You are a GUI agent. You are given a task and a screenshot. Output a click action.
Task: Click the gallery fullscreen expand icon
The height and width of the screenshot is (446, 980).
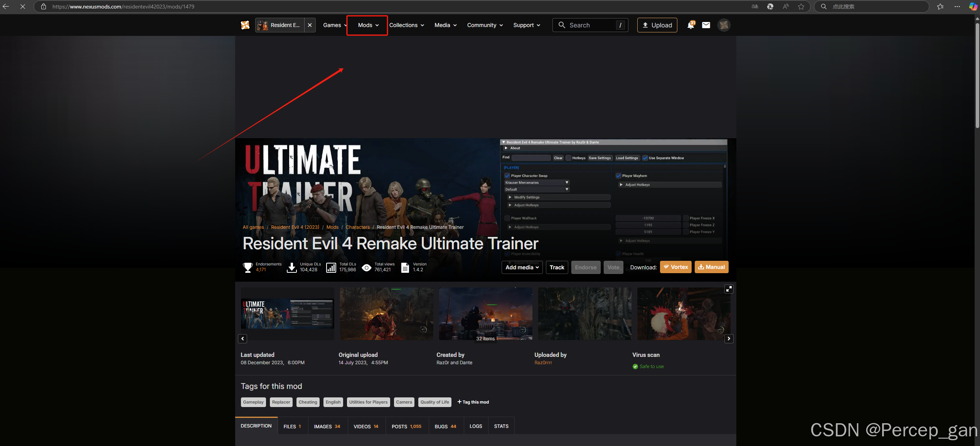pos(729,289)
